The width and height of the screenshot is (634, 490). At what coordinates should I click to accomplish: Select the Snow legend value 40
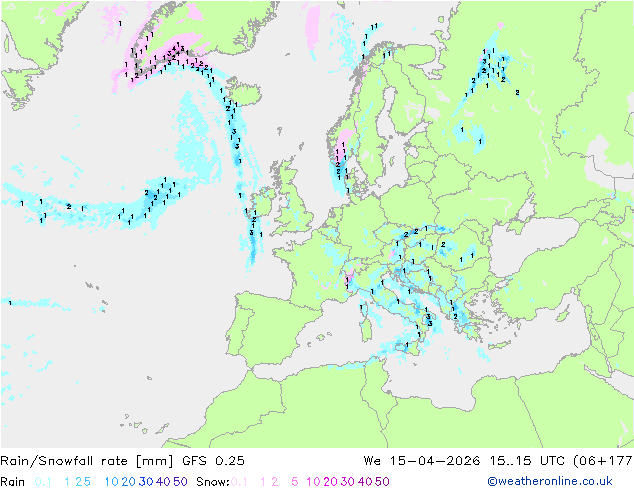point(365,482)
